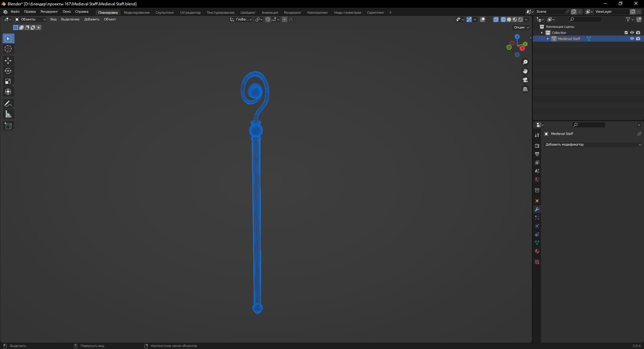
Task: Open the Окно menu
Action: click(66, 12)
